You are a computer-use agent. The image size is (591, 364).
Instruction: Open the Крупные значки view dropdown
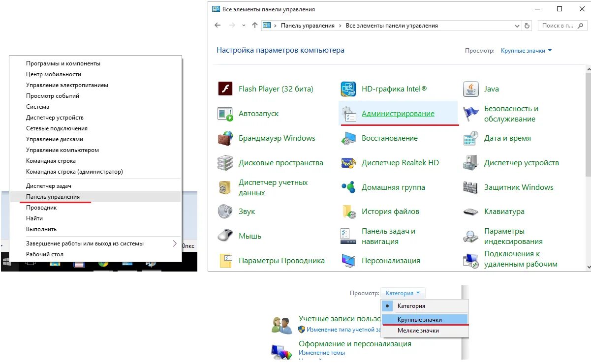[526, 51]
